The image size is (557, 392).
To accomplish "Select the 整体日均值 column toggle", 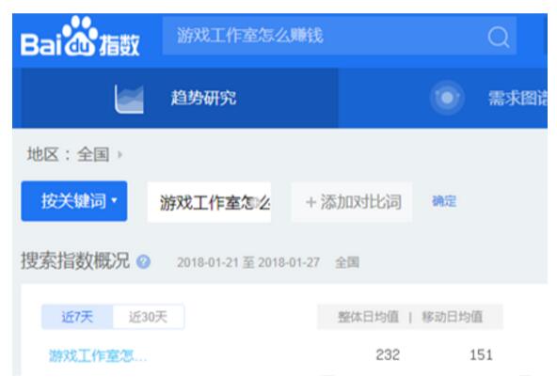I will 368,317.
